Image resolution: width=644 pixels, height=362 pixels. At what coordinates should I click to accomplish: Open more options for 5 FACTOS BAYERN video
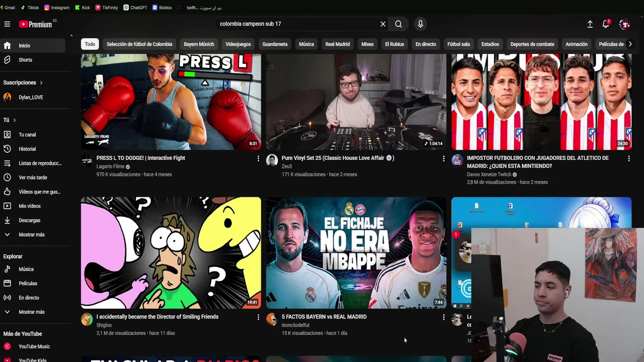point(443,317)
